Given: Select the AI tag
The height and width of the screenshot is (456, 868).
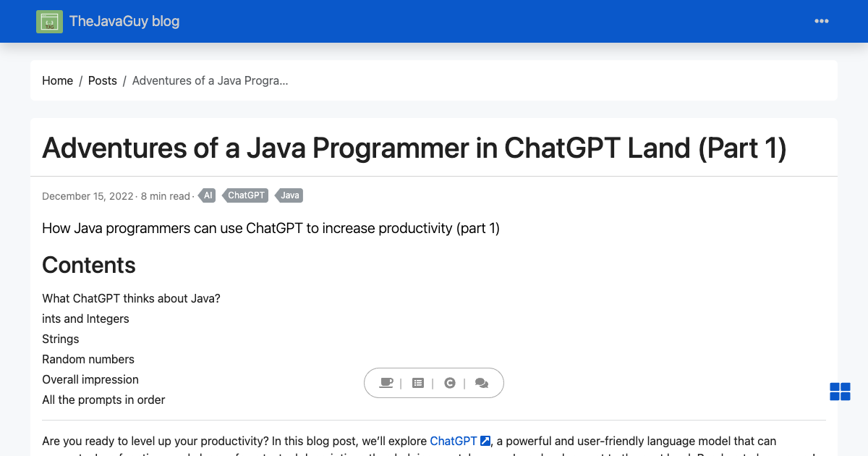Looking at the screenshot, I should tap(208, 195).
